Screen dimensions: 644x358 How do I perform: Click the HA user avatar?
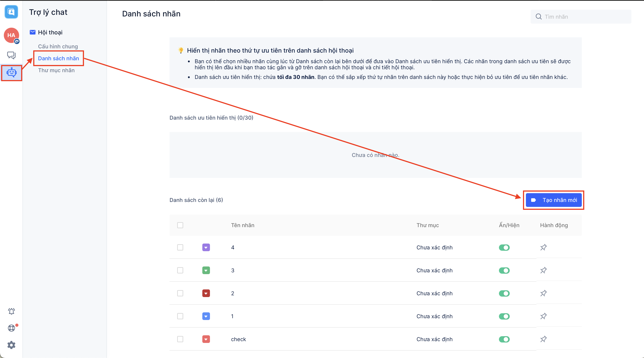tap(11, 35)
